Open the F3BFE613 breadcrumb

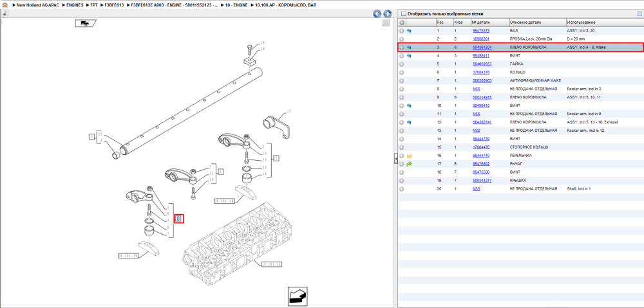[115, 5]
